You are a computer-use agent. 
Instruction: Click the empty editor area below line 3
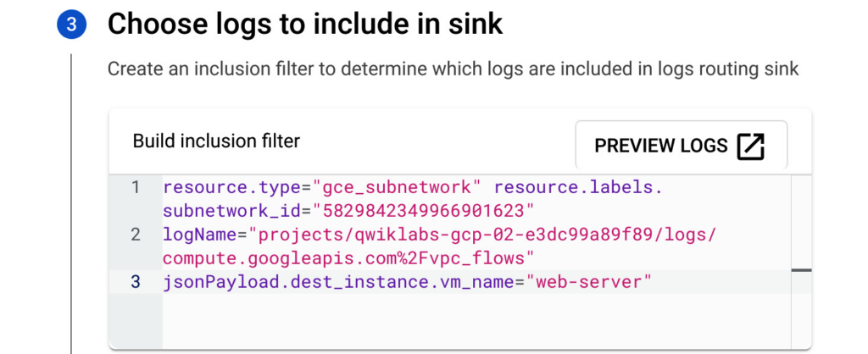click(476, 321)
